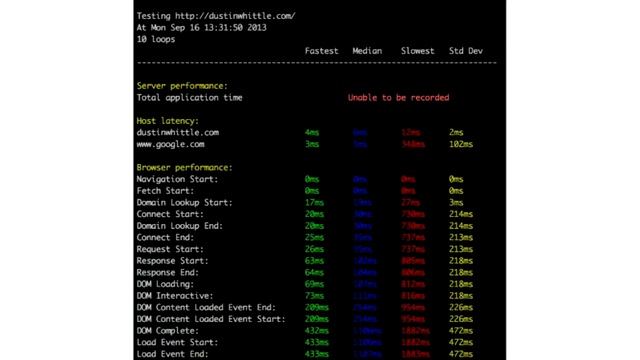
Task: Click the 'Connect End:' label
Action: pyautogui.click(x=165, y=237)
